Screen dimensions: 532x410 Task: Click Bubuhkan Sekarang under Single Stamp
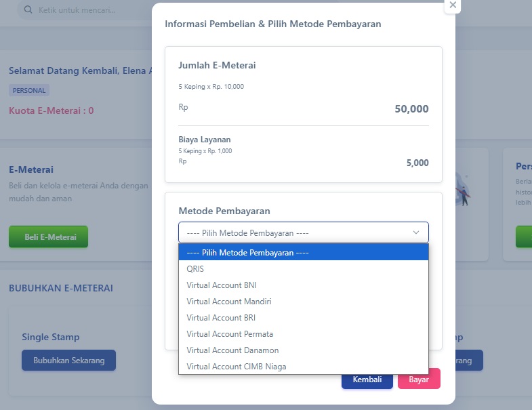tap(69, 360)
